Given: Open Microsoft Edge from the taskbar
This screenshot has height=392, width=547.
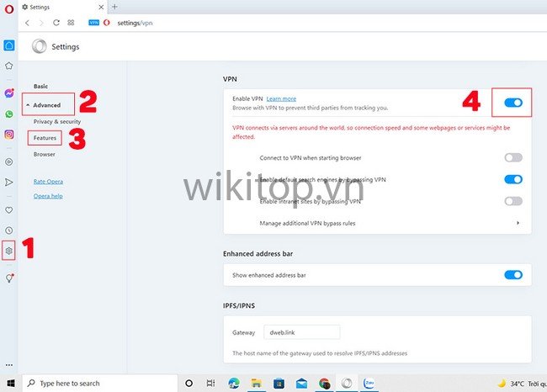Looking at the screenshot, I should [234, 383].
